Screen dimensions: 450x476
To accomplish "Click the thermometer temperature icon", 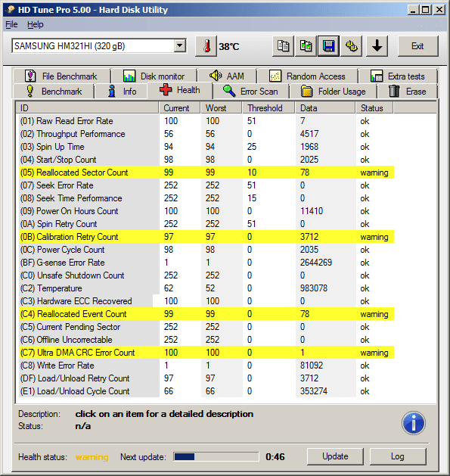I will (206, 46).
